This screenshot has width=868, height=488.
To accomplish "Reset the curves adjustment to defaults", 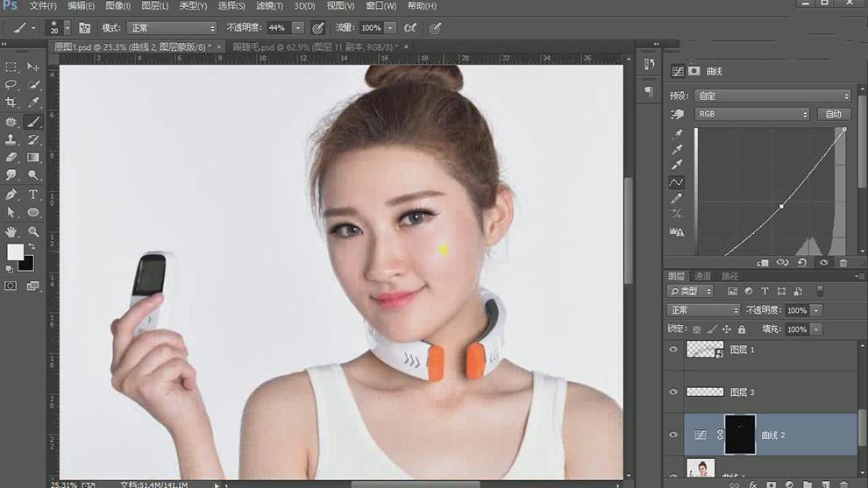I will click(x=803, y=262).
